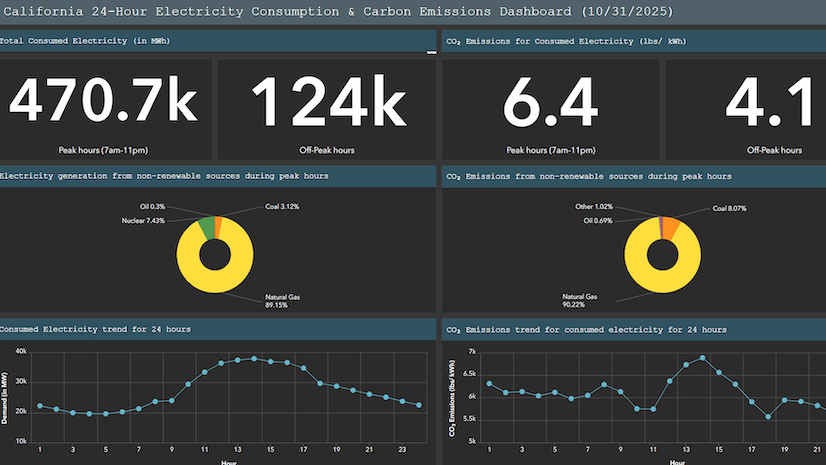The image size is (826, 465).
Task: Click the peak demand data point at hour 14
Action: [254, 359]
